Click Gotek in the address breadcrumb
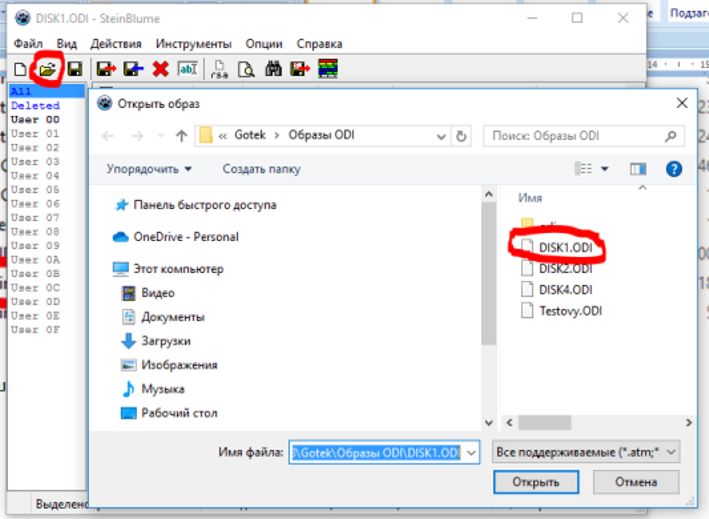Image resolution: width=709 pixels, height=519 pixels. pyautogui.click(x=250, y=135)
